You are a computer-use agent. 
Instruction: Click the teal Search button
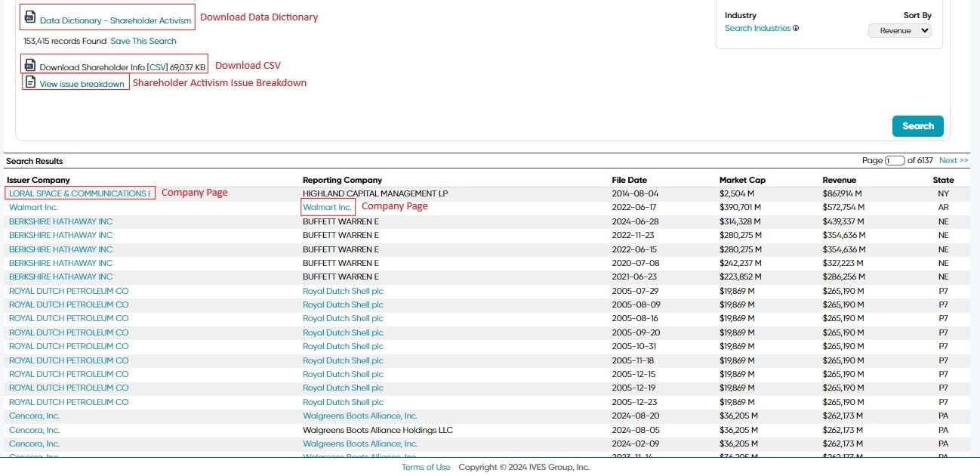918,126
